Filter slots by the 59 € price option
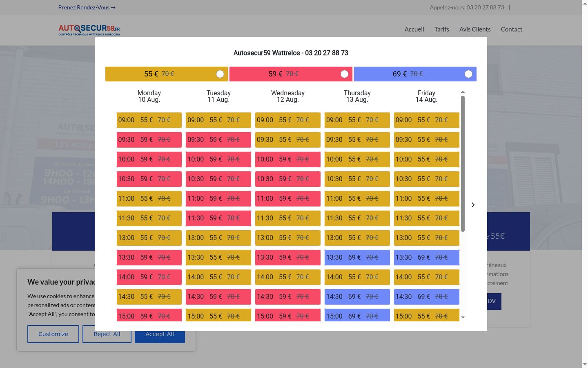This screenshot has height=368, width=588. point(291,74)
